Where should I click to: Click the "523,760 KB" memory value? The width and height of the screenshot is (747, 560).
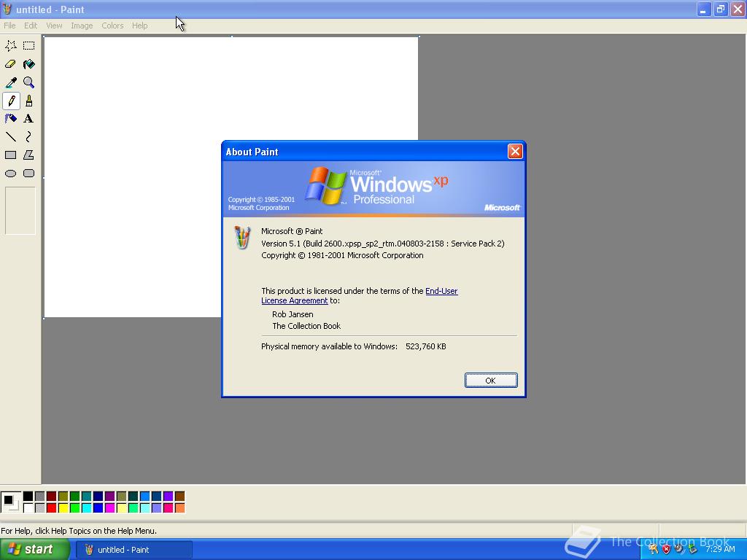coord(426,346)
